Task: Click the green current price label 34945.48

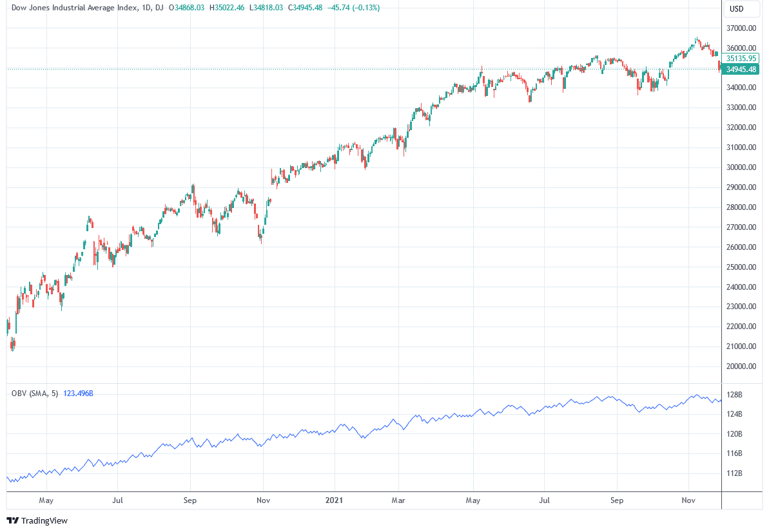Action: pos(741,70)
